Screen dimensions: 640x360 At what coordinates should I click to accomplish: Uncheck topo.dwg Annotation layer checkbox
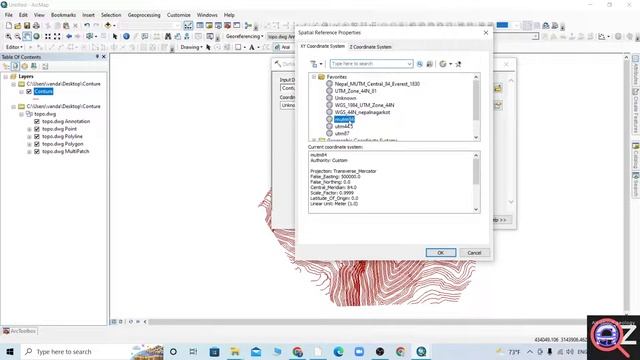point(37,122)
